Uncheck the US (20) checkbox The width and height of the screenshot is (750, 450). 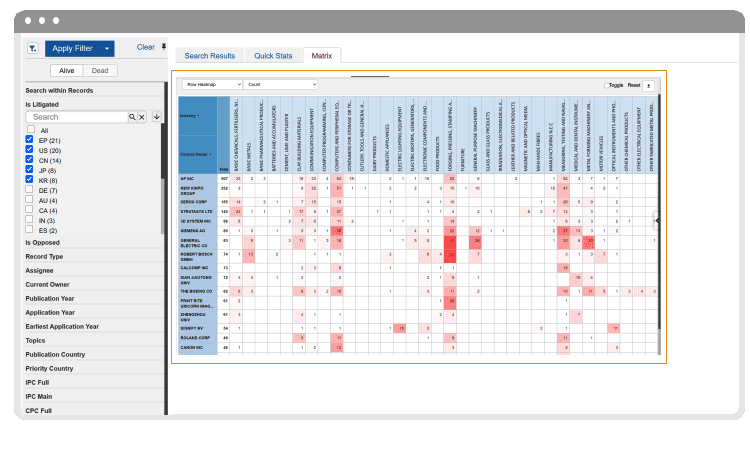click(30, 150)
